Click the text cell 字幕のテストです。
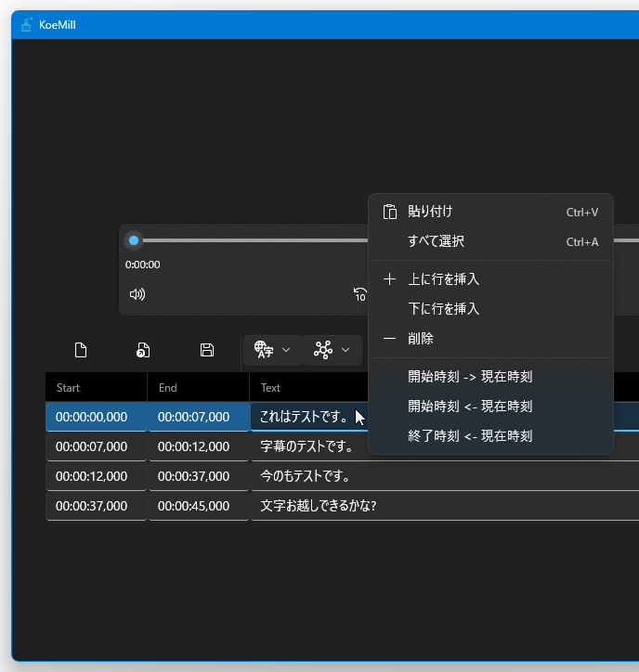This screenshot has width=639, height=672. tap(306, 446)
